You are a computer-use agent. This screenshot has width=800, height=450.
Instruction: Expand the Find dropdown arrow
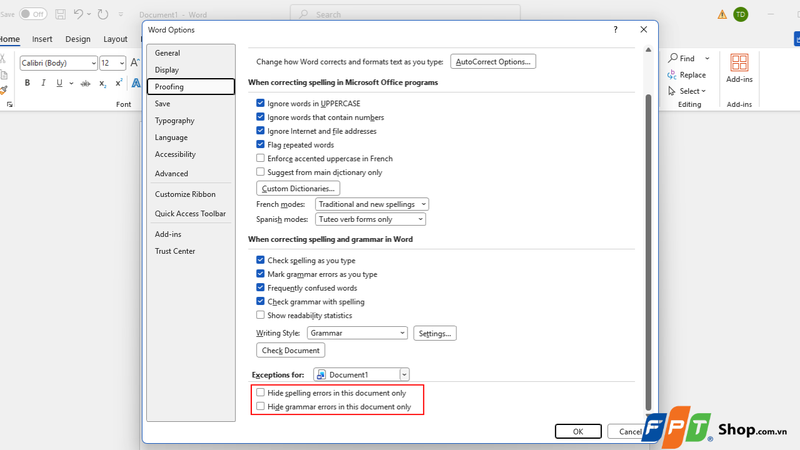[707, 58]
